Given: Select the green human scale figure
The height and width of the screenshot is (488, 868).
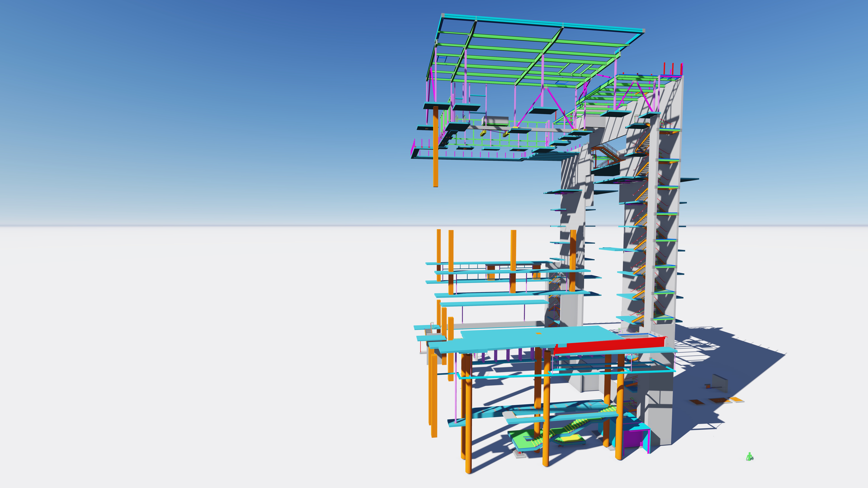Looking at the screenshot, I should coord(749,457).
